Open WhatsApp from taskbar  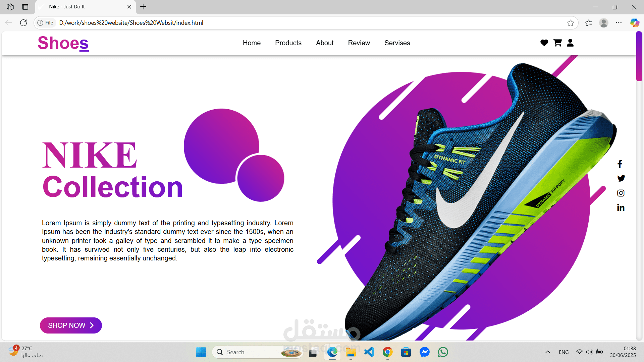443,352
